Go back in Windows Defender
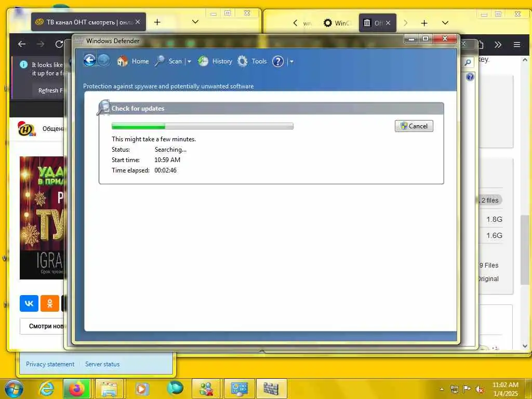 point(89,60)
